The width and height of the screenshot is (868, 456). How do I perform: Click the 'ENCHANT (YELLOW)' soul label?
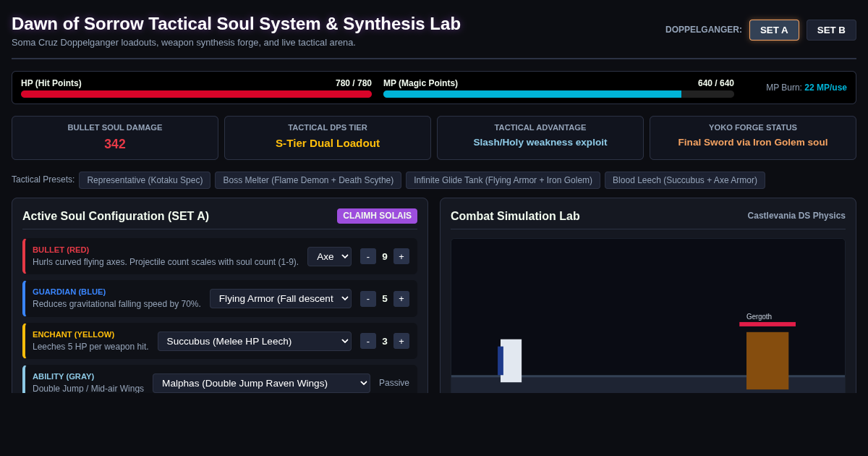pyautogui.click(x=73, y=334)
